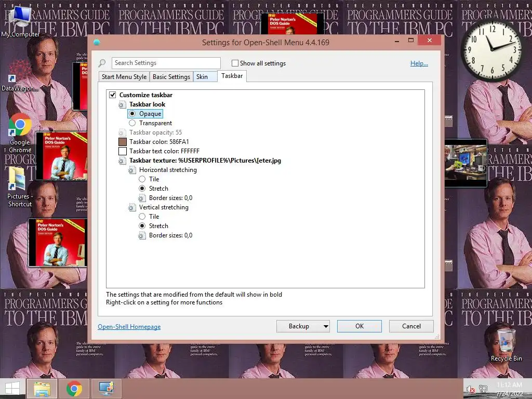Screen dimensions: 532x399
Task: Click the OK button
Action: 360,326
